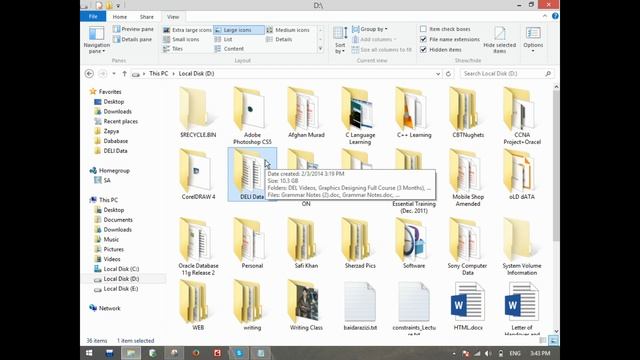Uncheck Hidden items checkbox
640x360 pixels.
(x=423, y=49)
